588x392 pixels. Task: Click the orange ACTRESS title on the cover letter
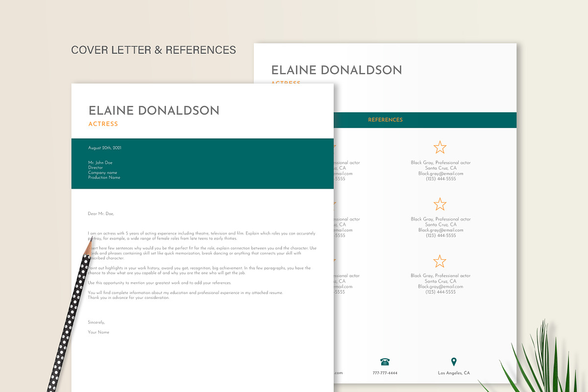103,124
